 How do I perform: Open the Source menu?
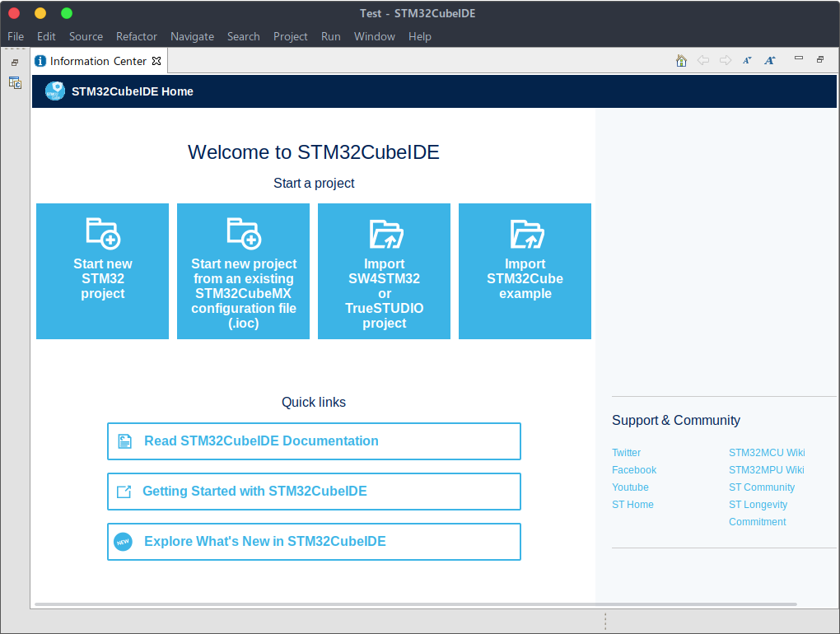(x=86, y=36)
